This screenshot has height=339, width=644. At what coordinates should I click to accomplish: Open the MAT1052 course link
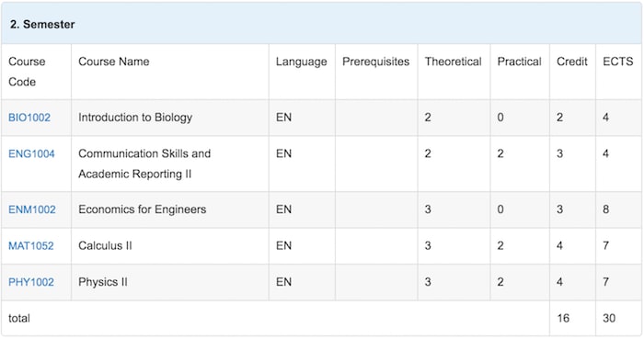tap(30, 246)
